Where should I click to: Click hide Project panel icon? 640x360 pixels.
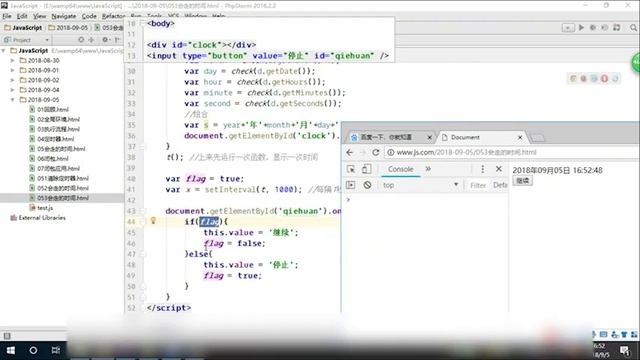point(118,40)
